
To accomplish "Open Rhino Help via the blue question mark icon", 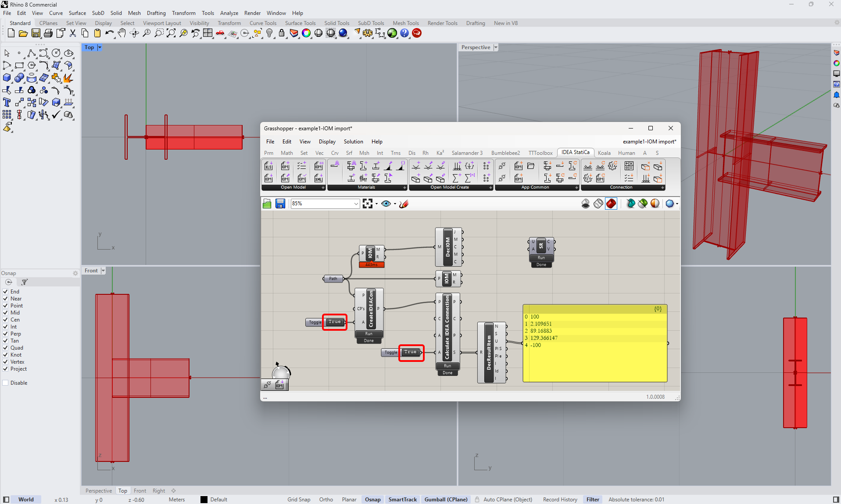I will coord(404,33).
